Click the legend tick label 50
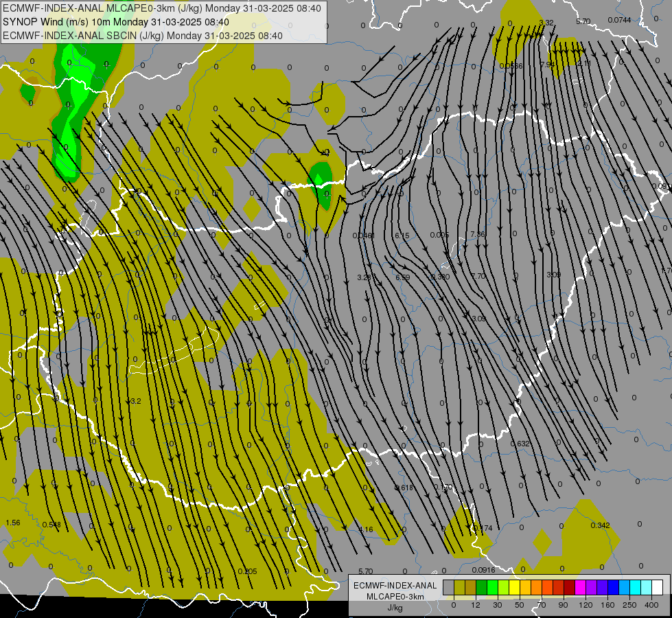Image resolution: width=672 pixels, height=618 pixels. pyautogui.click(x=520, y=605)
